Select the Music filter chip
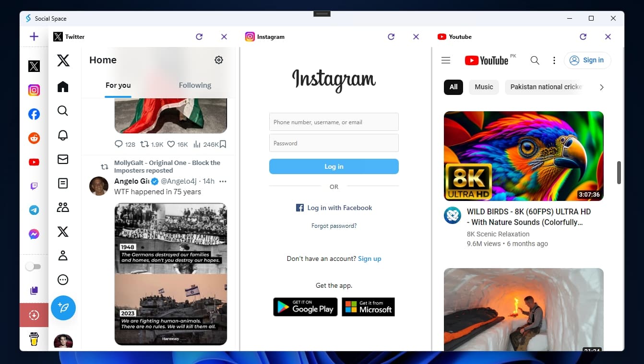Screen dimensions: 644x364 click(484, 87)
